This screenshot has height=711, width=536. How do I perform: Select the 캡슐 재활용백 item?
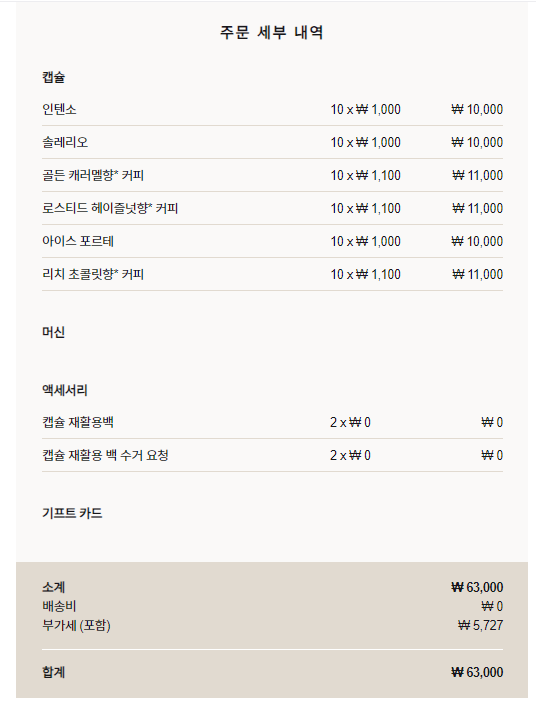tap(78, 422)
